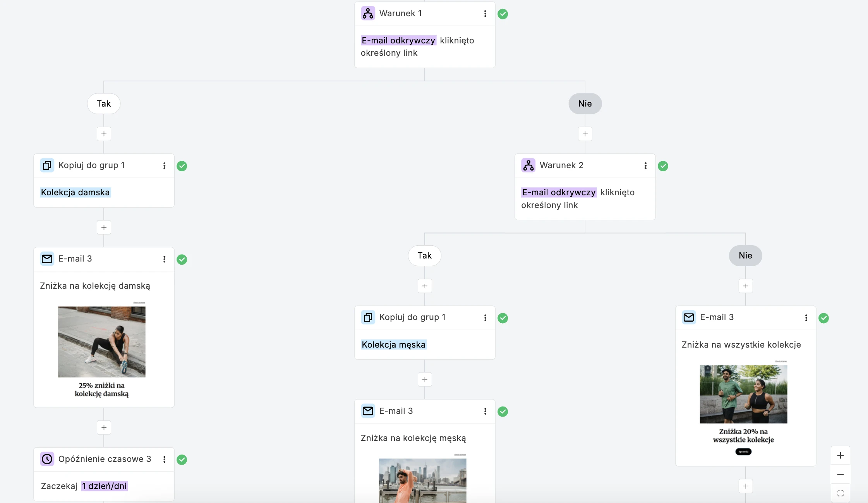Select the Nie branch under Warunek 2
The image size is (868, 503).
click(x=745, y=256)
